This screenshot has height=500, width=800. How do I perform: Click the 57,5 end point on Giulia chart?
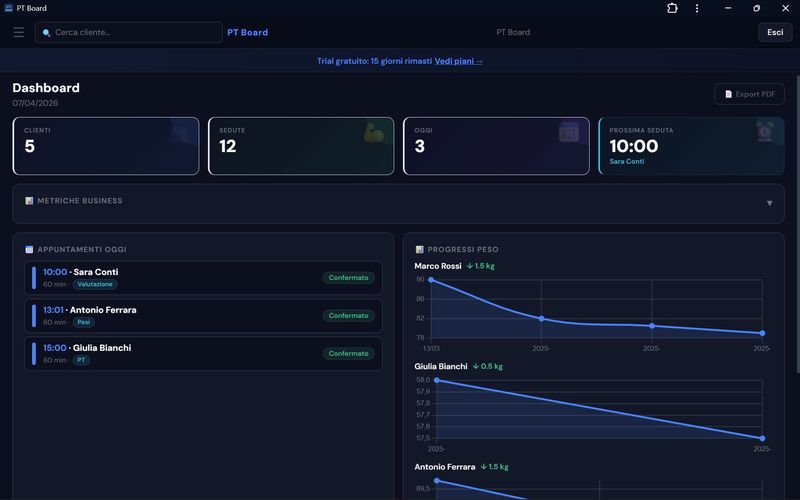[762, 438]
